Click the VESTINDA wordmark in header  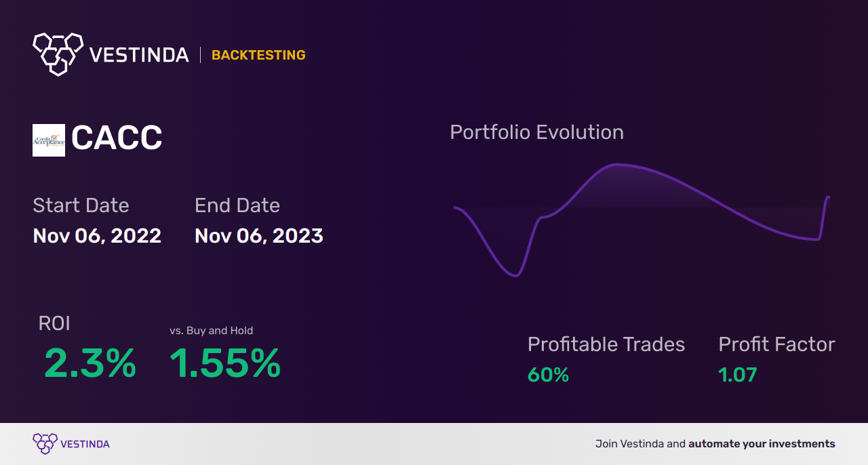(139, 55)
